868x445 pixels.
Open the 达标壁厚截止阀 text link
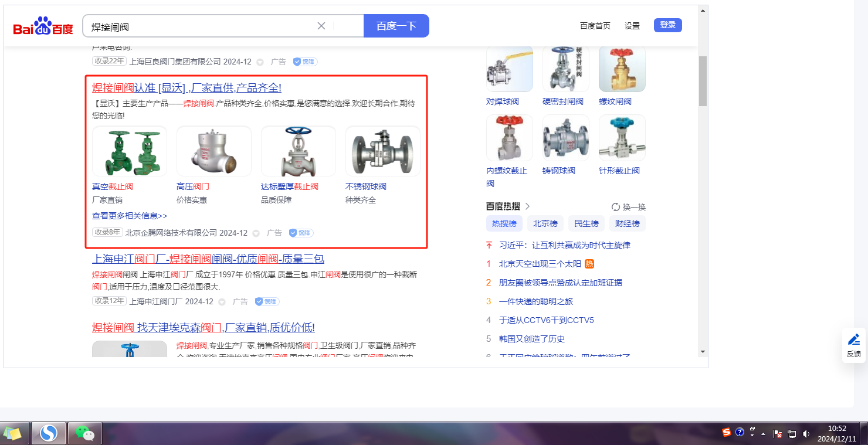tap(290, 186)
